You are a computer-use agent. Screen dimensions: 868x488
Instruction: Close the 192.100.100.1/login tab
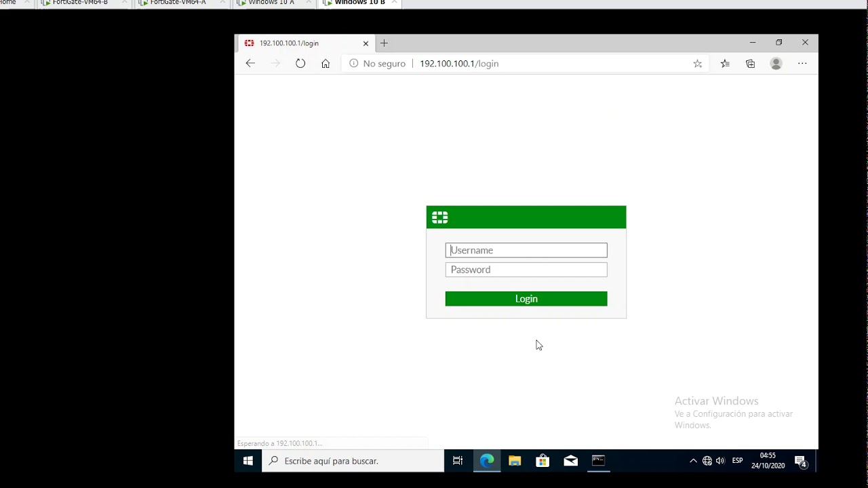[x=366, y=43]
